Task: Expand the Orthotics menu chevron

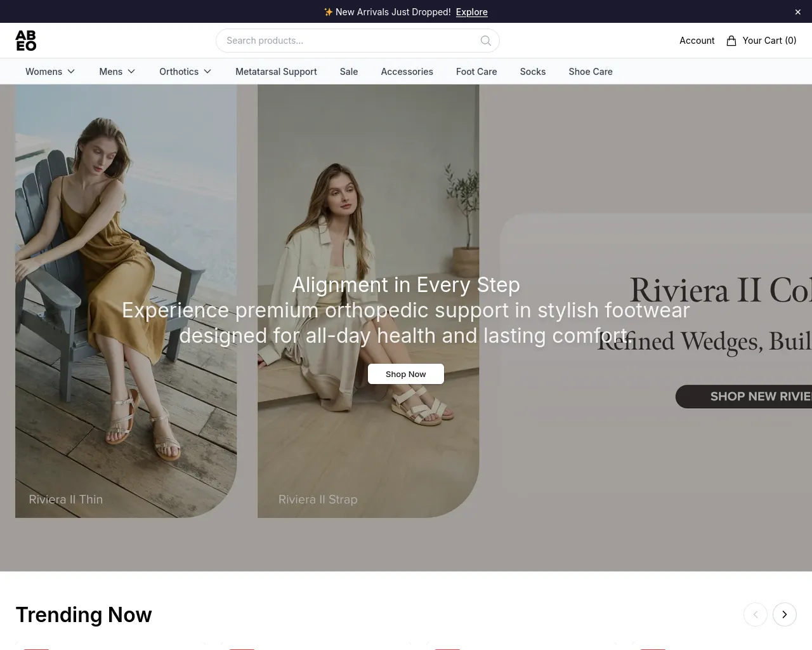Action: [207, 72]
